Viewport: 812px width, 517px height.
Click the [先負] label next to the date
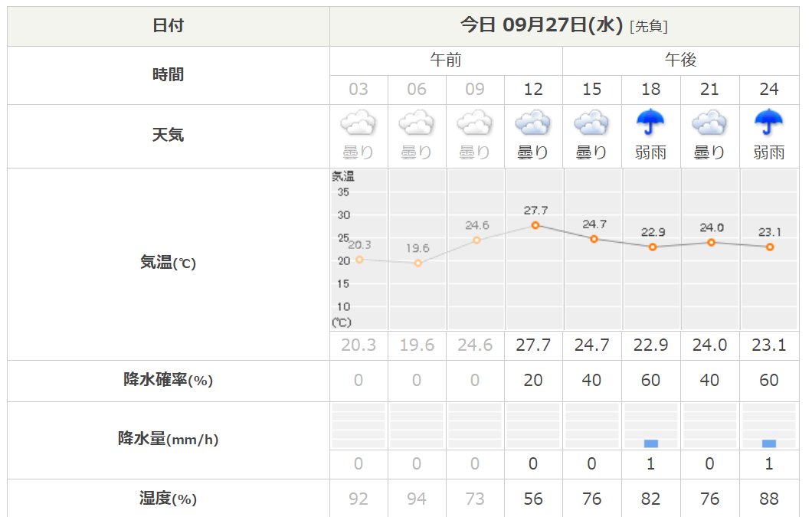[648, 26]
